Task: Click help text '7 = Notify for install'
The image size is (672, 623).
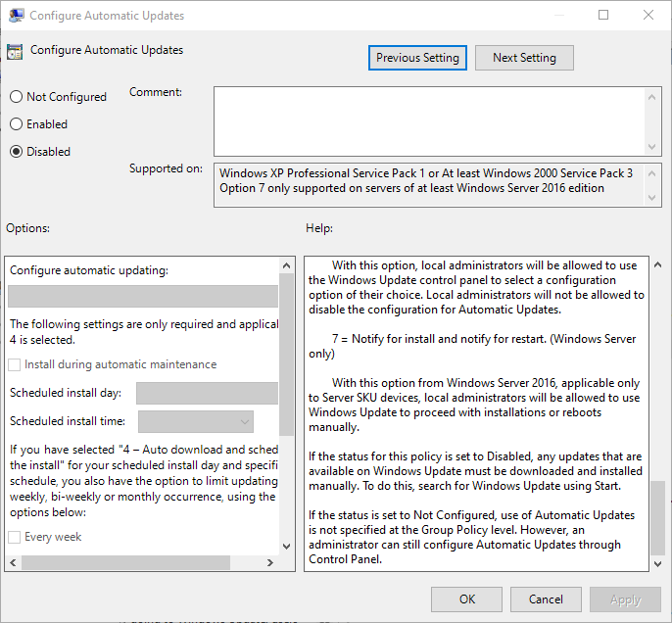Action: pos(384,339)
